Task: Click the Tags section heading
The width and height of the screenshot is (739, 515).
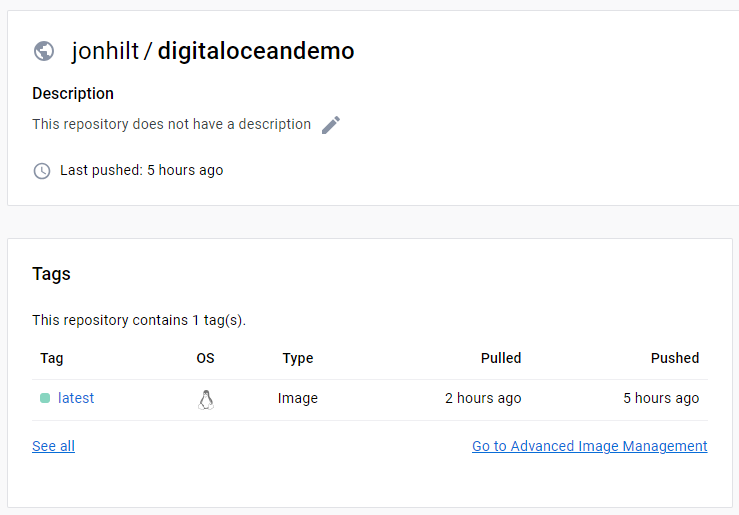Action: (x=51, y=274)
